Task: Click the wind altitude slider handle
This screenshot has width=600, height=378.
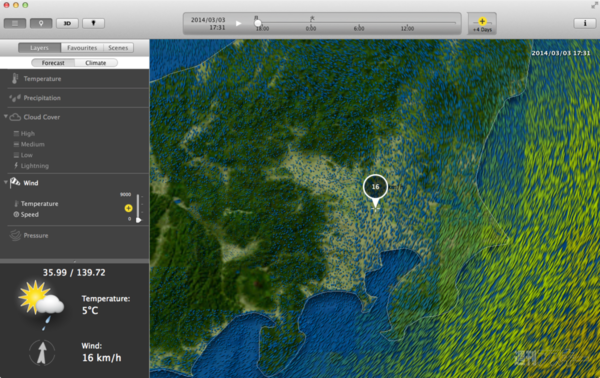Action: 138,220
